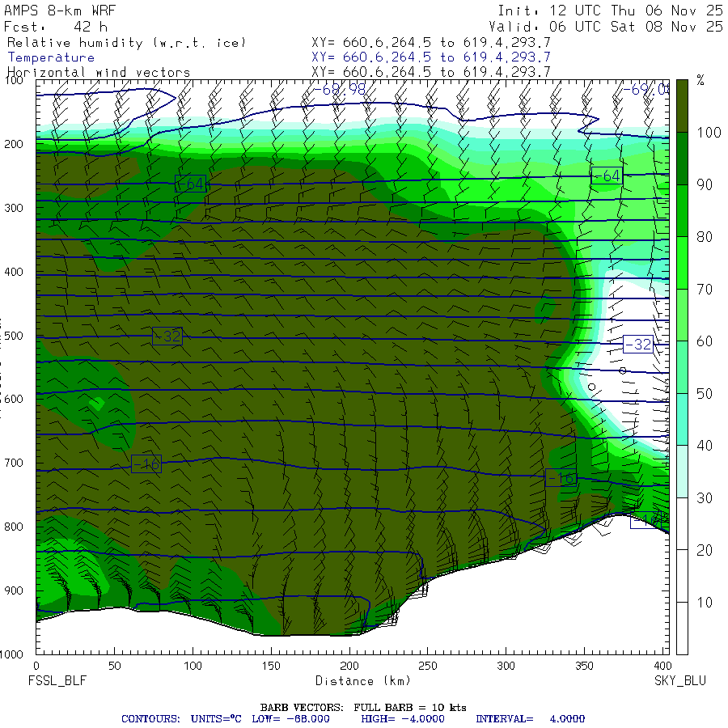Click the colorbar label '30'
Screen dimensions: 728x728
705,498
